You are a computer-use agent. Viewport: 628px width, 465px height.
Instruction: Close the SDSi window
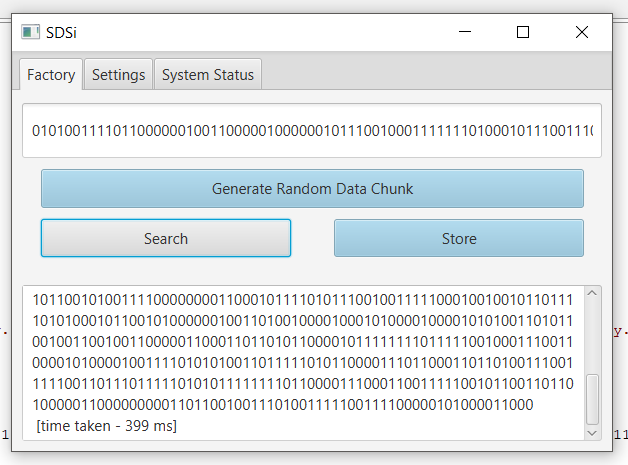(582, 32)
